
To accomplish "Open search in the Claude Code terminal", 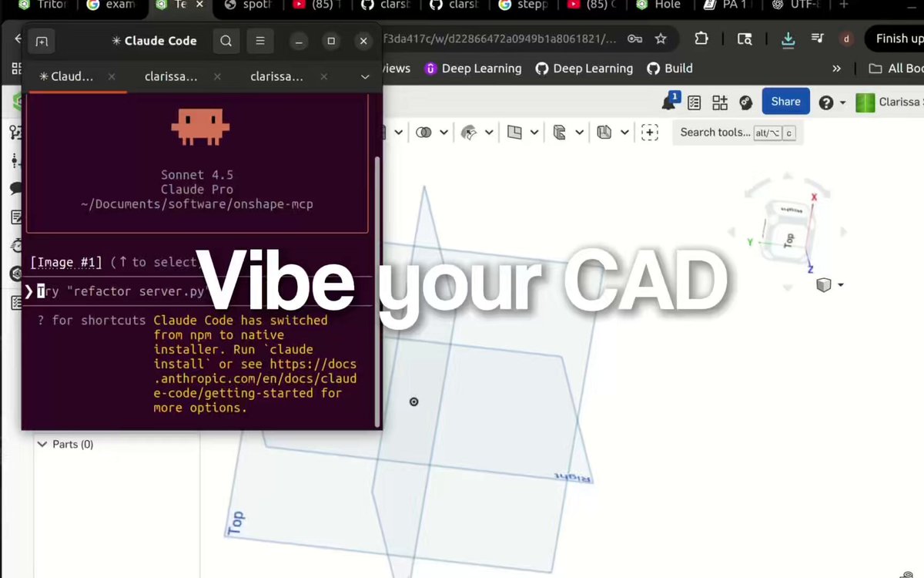I will click(226, 41).
